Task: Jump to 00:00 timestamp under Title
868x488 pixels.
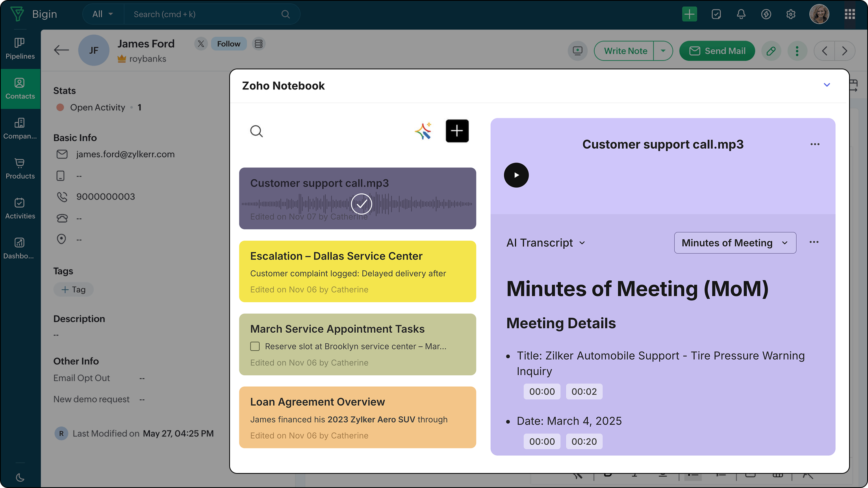Action: click(x=542, y=391)
